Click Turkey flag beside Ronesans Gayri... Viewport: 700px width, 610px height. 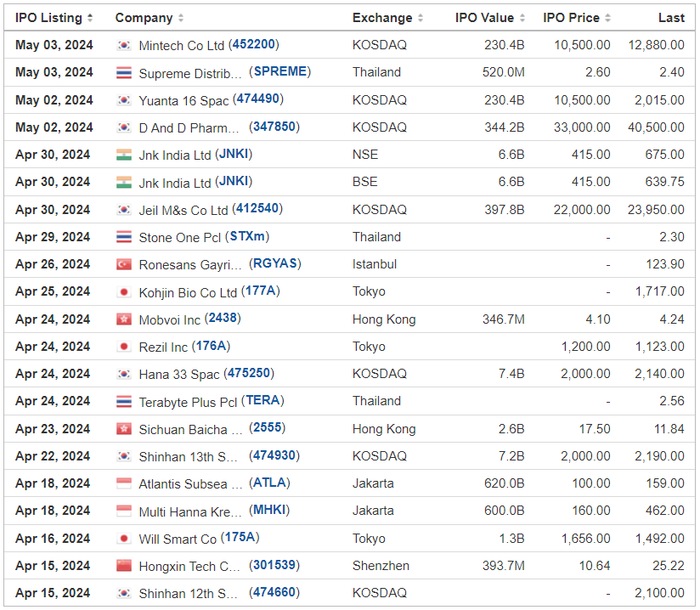(124, 264)
